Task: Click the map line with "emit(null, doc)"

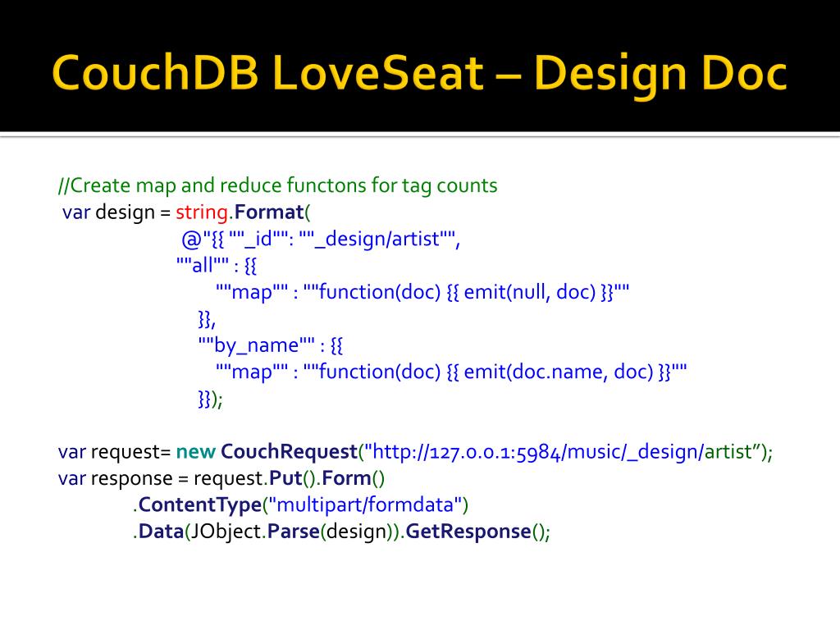Action: pyautogui.click(x=422, y=292)
